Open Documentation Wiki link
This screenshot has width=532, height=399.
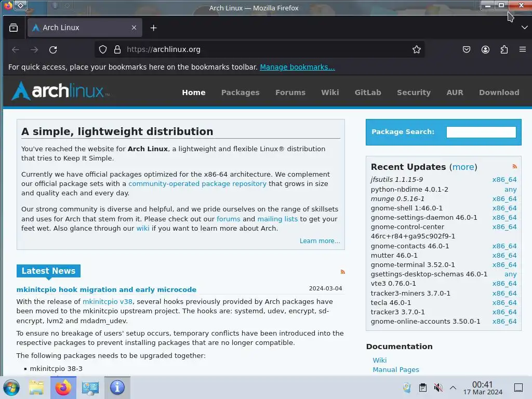(x=379, y=361)
